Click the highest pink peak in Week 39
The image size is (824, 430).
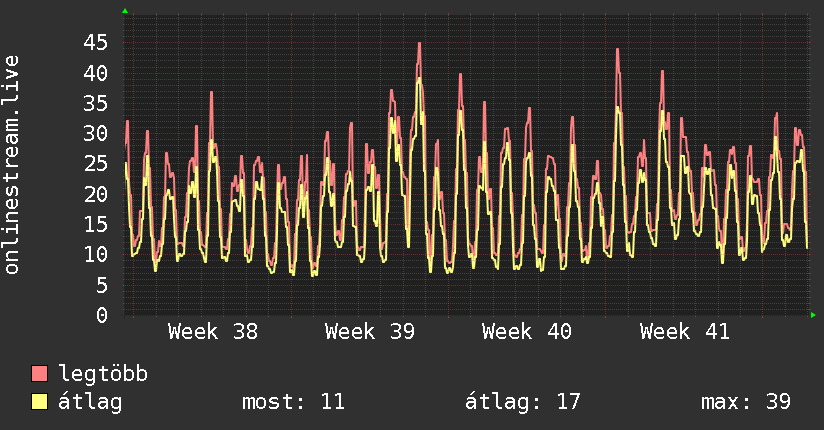pyautogui.click(x=419, y=44)
